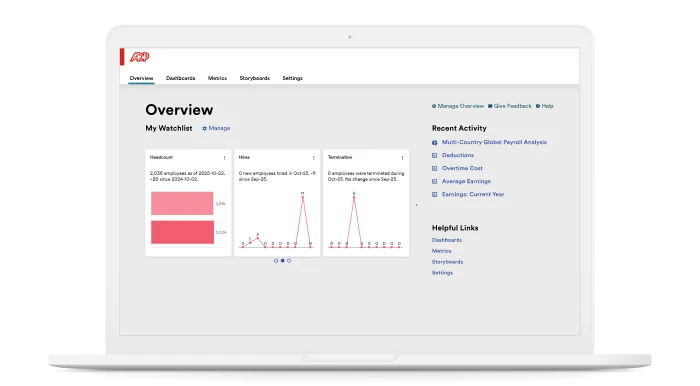The height and width of the screenshot is (386, 700).
Task: Select the first carousel page dot
Action: click(276, 261)
